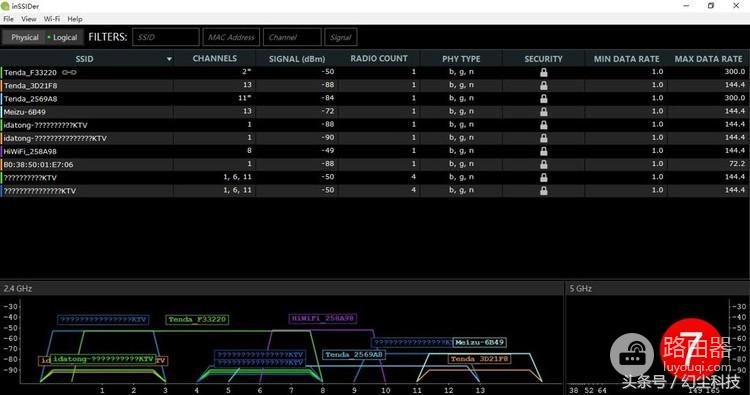The height and width of the screenshot is (395, 750).
Task: Expand the SSID column sort arrow
Action: (x=169, y=59)
